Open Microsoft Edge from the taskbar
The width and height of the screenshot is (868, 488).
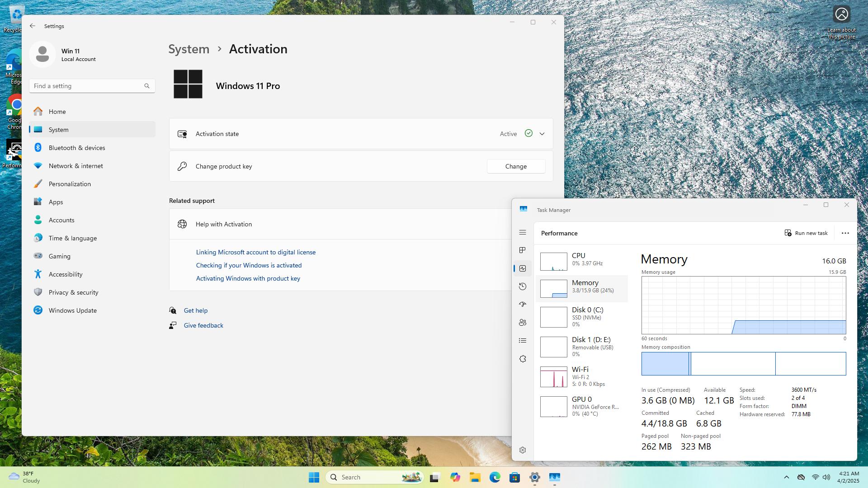tap(495, 477)
